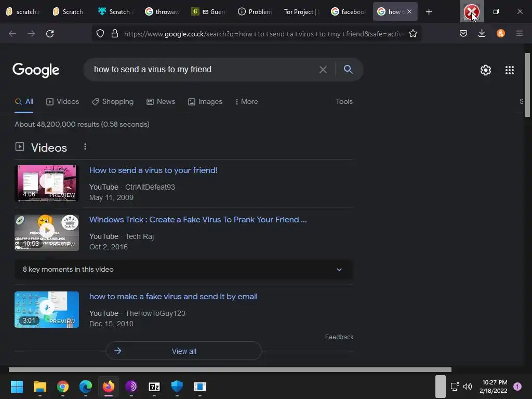Open 'How to send a virus to your friend!' link
This screenshot has height=399, width=532.
click(153, 170)
